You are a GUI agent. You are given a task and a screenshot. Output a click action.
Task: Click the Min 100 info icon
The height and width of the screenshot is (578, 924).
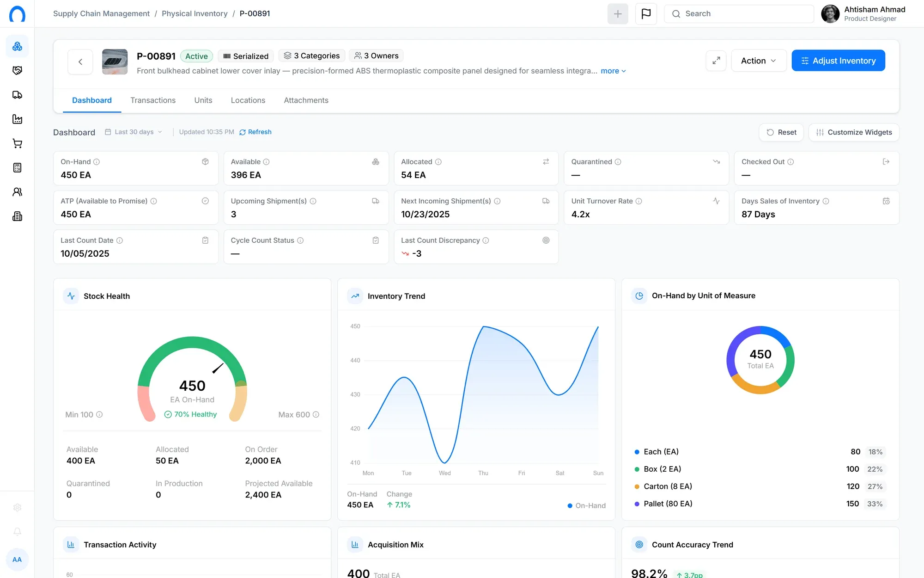[99, 414]
